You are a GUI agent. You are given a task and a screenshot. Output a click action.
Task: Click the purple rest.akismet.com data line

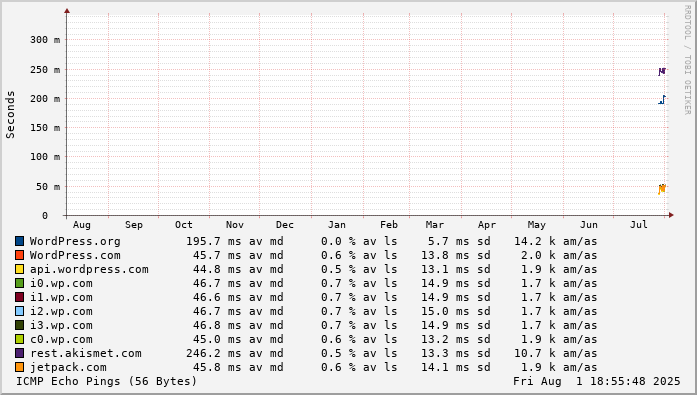tap(662, 71)
